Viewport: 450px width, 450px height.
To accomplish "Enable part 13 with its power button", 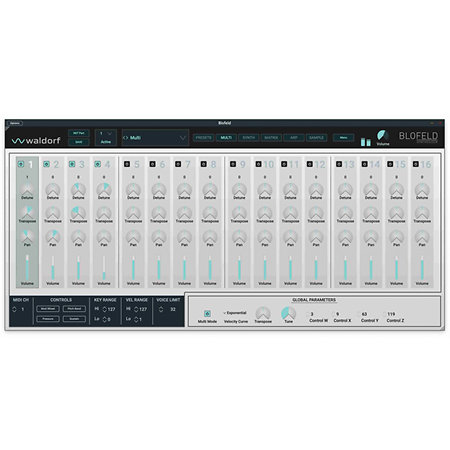I will (x=339, y=164).
